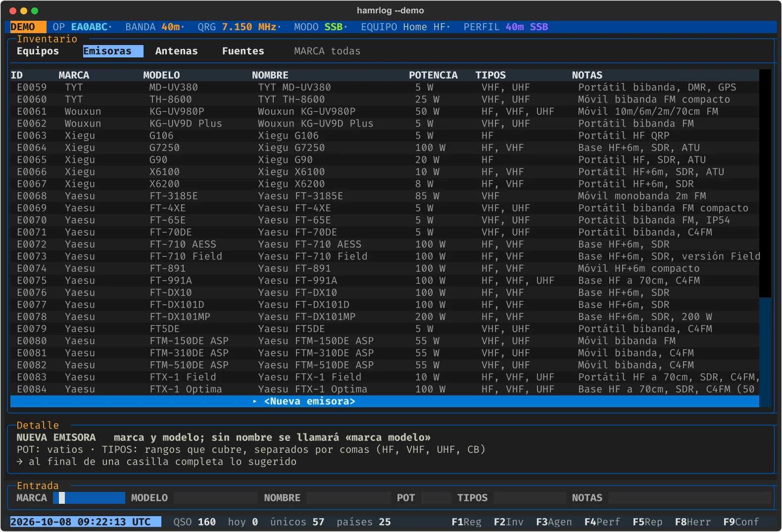The height and width of the screenshot is (532, 782).
Task: Click the POT input field
Action: [436, 498]
